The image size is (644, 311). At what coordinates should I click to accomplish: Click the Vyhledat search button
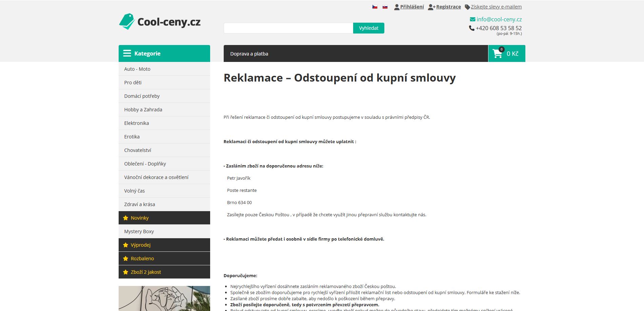[x=368, y=28]
